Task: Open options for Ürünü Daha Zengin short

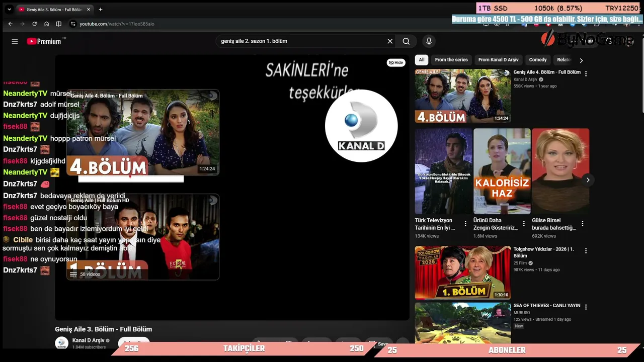Action: [x=524, y=224]
